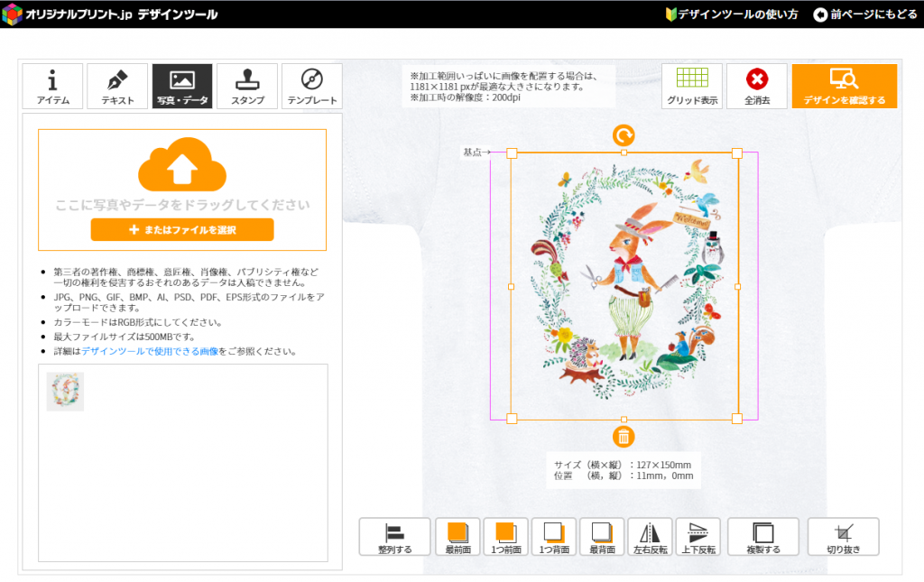Viewport: 924px width, 582px height.
Task: Click the またはファイルを選択 button
Action: point(182,230)
